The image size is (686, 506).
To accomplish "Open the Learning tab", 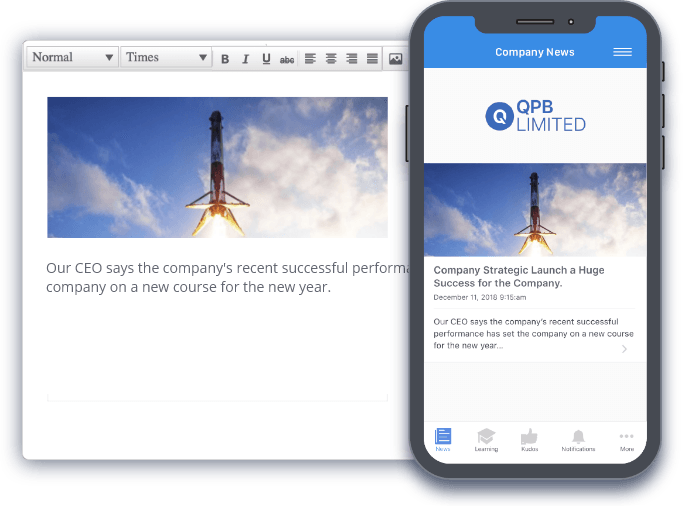I will (x=486, y=440).
